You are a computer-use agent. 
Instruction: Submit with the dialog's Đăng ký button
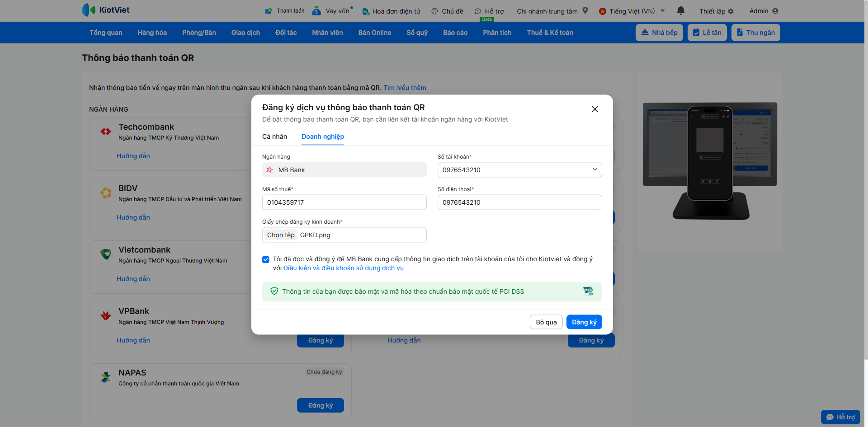click(x=584, y=322)
